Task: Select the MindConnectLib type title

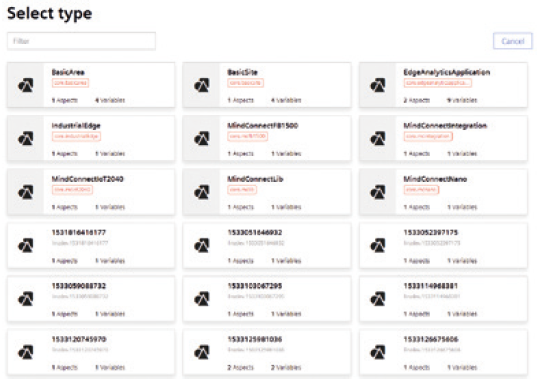Action: tap(255, 179)
